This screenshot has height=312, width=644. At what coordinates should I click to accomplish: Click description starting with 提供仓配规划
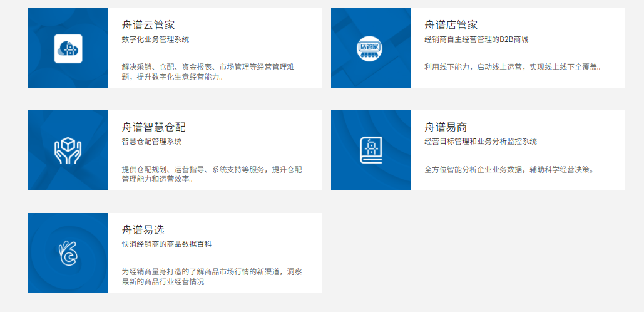click(212, 174)
